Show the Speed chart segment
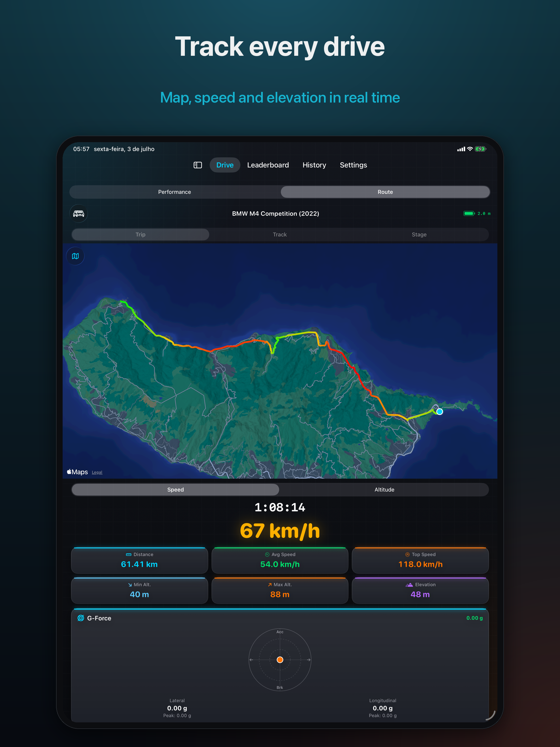 (x=175, y=489)
